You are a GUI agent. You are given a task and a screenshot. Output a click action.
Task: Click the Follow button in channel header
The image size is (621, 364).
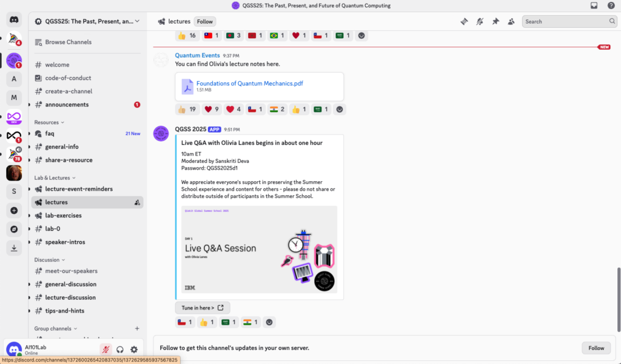tap(205, 21)
